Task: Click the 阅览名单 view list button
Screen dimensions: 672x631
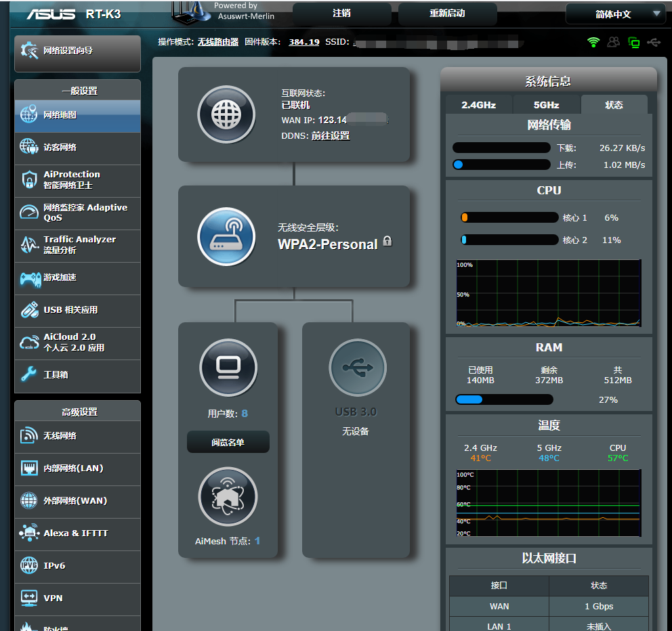Action: (x=228, y=442)
